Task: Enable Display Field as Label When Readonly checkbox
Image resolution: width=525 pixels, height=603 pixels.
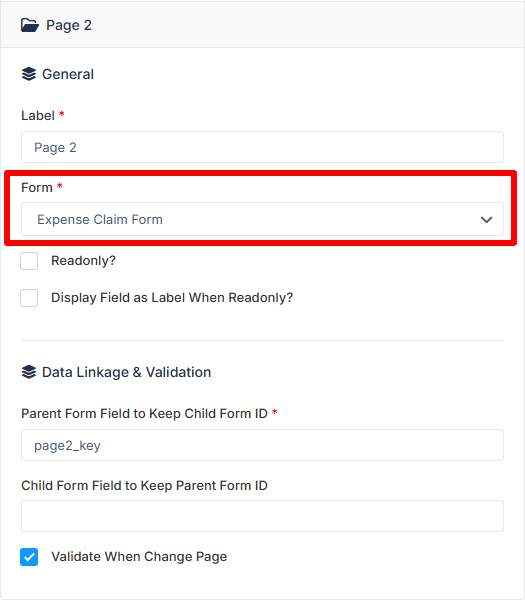Action: coord(29,298)
